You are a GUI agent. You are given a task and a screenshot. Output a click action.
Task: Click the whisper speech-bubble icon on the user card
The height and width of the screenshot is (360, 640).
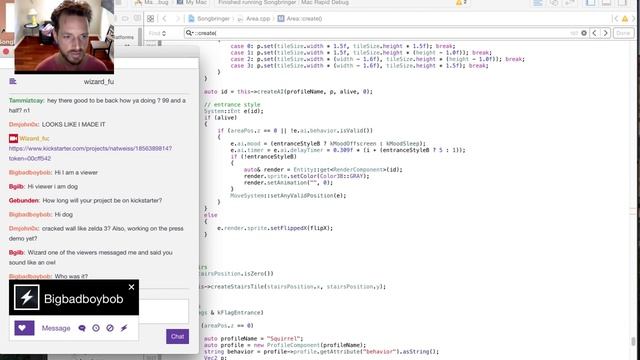coord(82,328)
